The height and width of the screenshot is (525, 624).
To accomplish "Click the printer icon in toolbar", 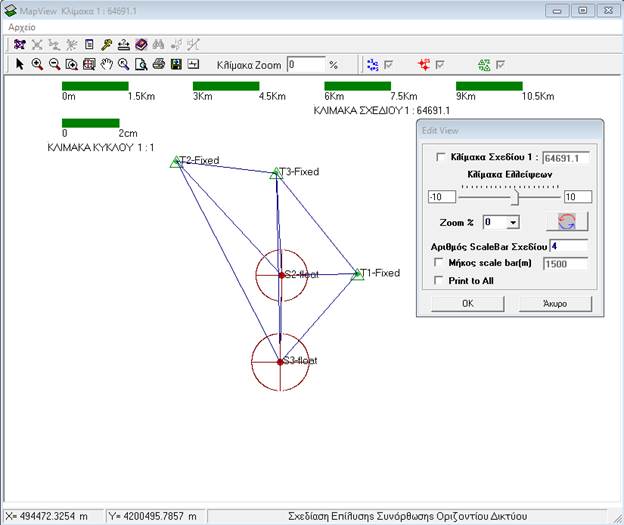I will click(x=159, y=64).
